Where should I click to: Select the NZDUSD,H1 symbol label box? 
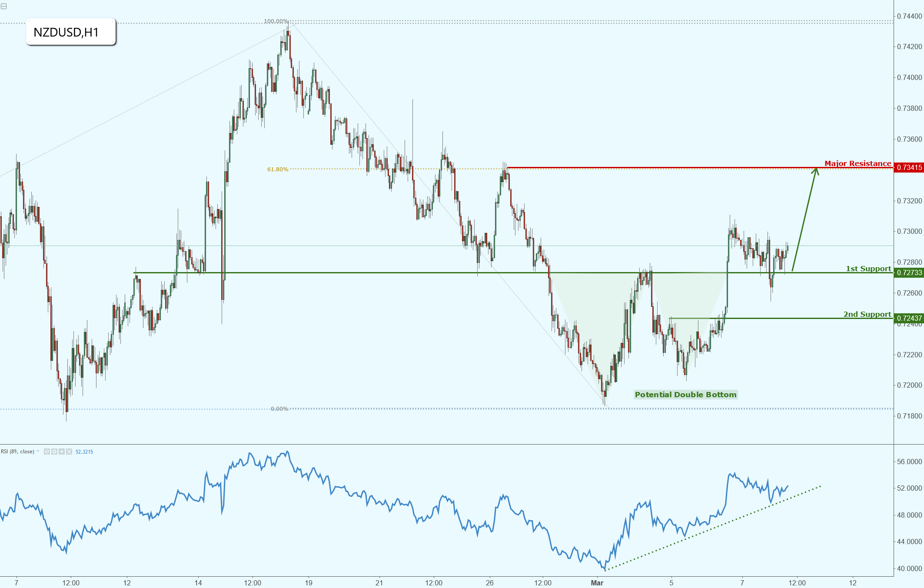71,32
